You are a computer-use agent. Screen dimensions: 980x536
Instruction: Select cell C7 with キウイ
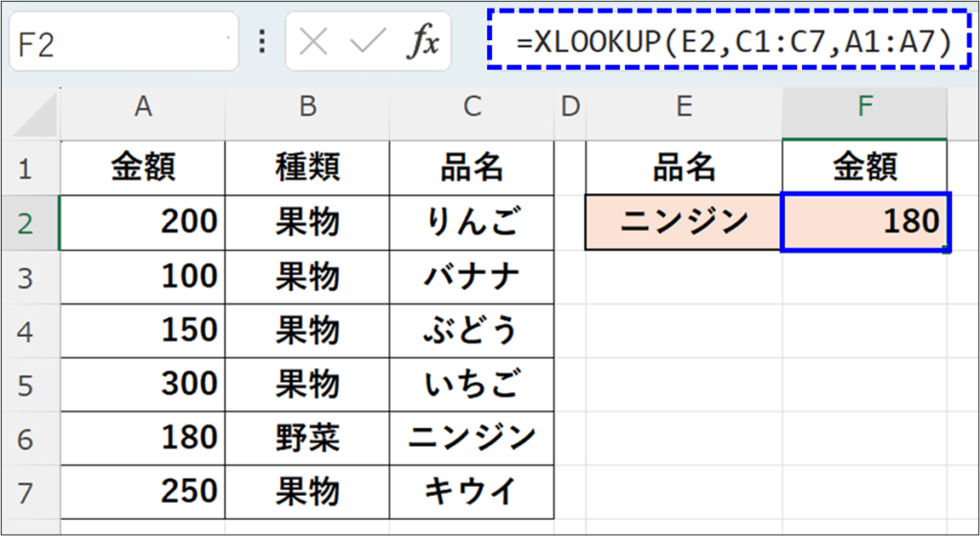click(471, 492)
